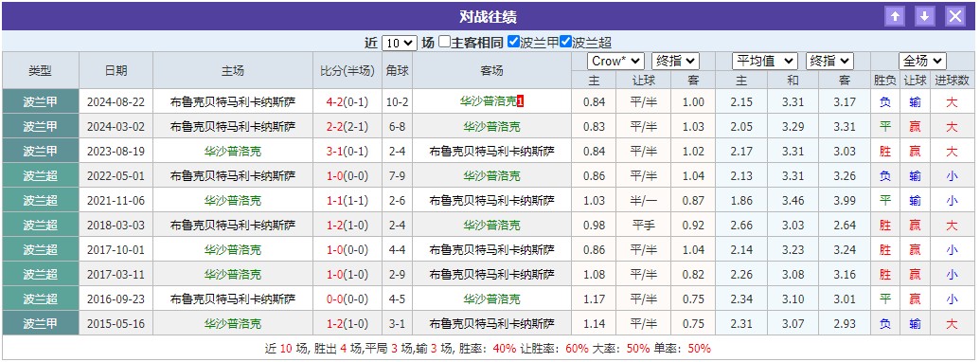Click the 3.99 away odds value
Viewport: 980px width, 362px height.
coord(845,201)
